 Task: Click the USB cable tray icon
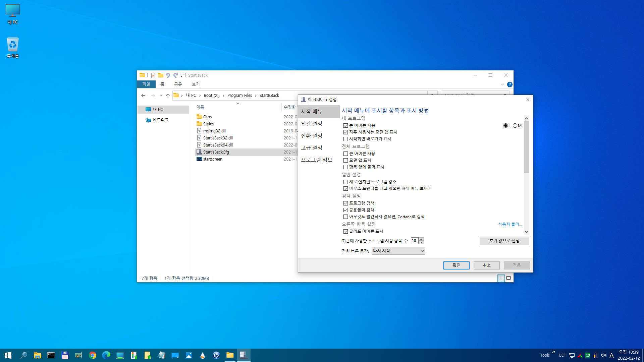pyautogui.click(x=596, y=355)
